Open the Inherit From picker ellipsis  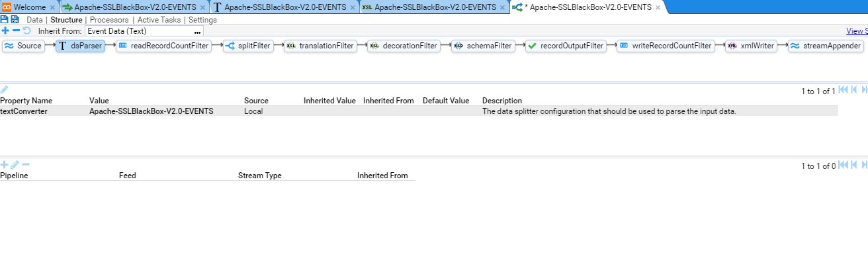197,31
